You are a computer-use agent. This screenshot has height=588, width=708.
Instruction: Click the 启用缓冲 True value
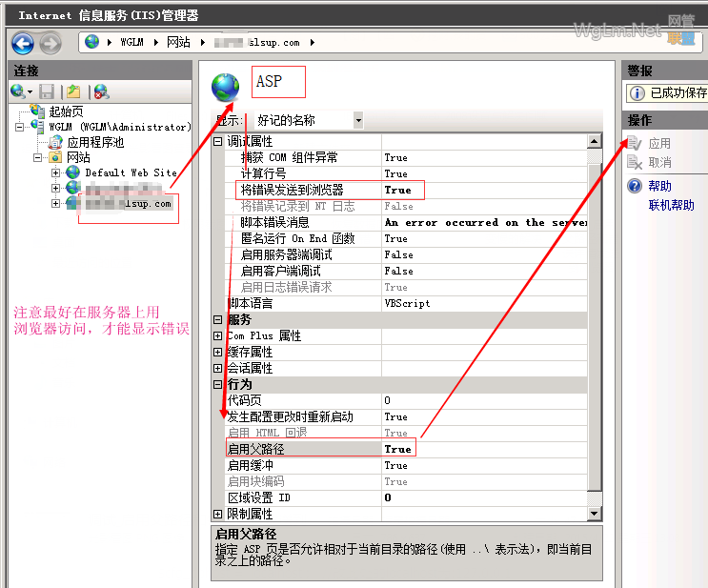pyautogui.click(x=484, y=466)
